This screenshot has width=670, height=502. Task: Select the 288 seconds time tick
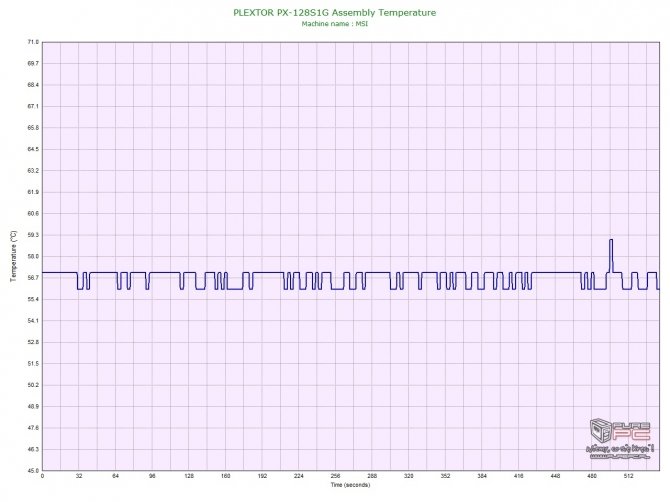click(x=372, y=476)
